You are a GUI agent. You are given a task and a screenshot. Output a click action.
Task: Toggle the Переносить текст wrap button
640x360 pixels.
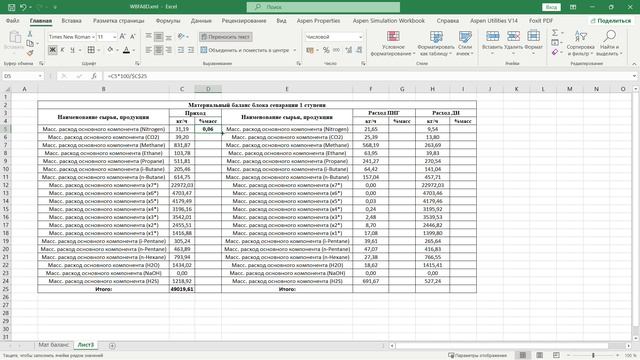click(226, 37)
